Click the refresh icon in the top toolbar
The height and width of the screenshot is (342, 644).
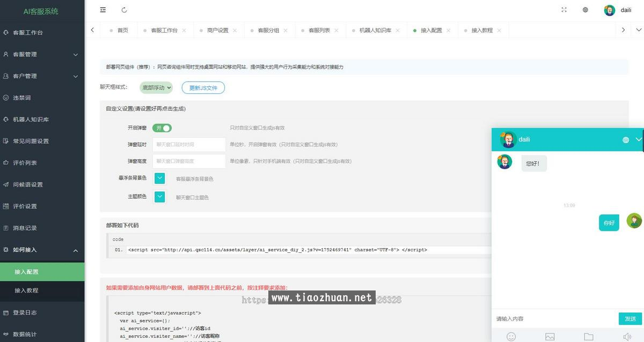125,10
